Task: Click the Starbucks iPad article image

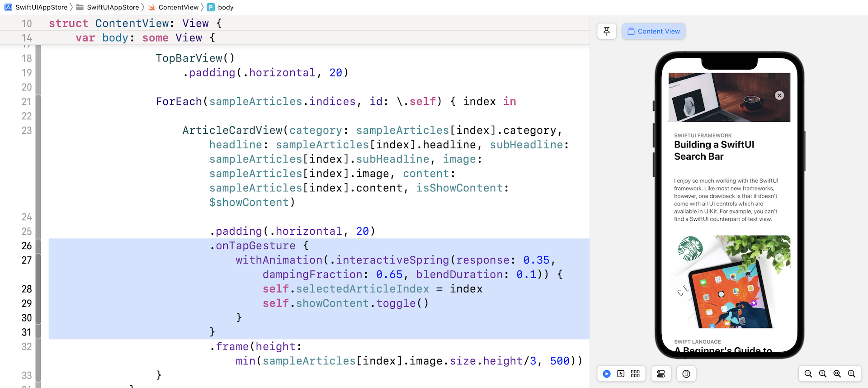Action: pyautogui.click(x=729, y=282)
